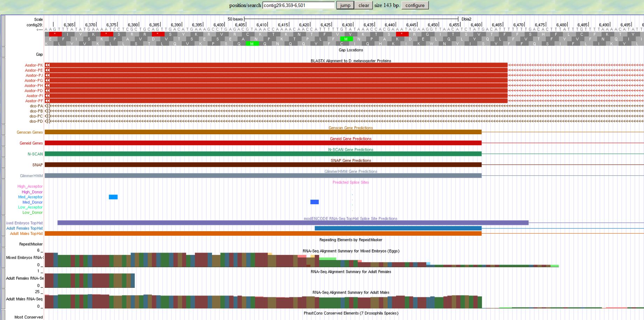The image size is (644, 320).
Task: Select the Asator-PK track label
Action: pos(34,65)
